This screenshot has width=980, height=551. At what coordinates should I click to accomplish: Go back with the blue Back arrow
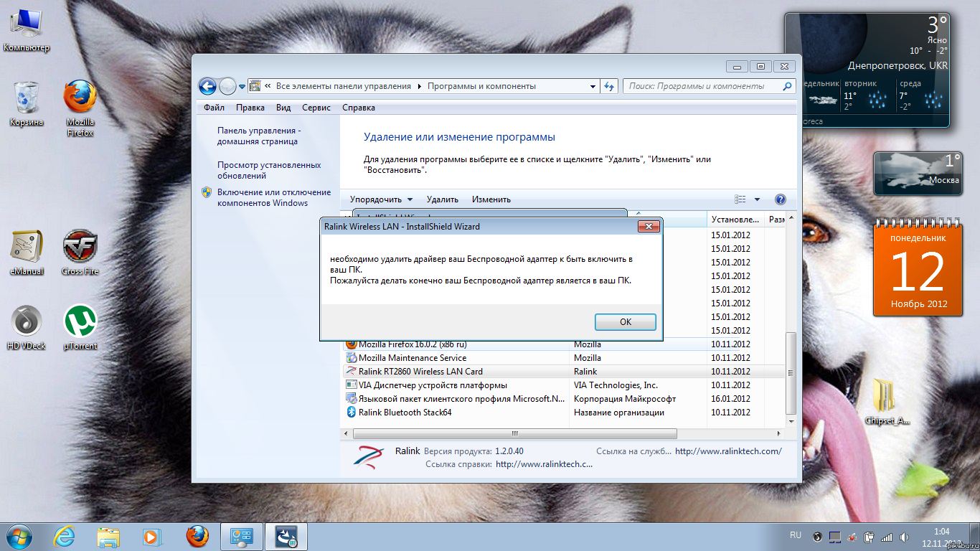tap(207, 87)
